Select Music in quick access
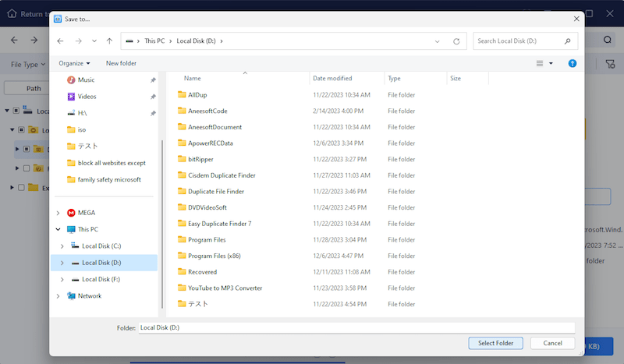624x364 pixels. 82,80
